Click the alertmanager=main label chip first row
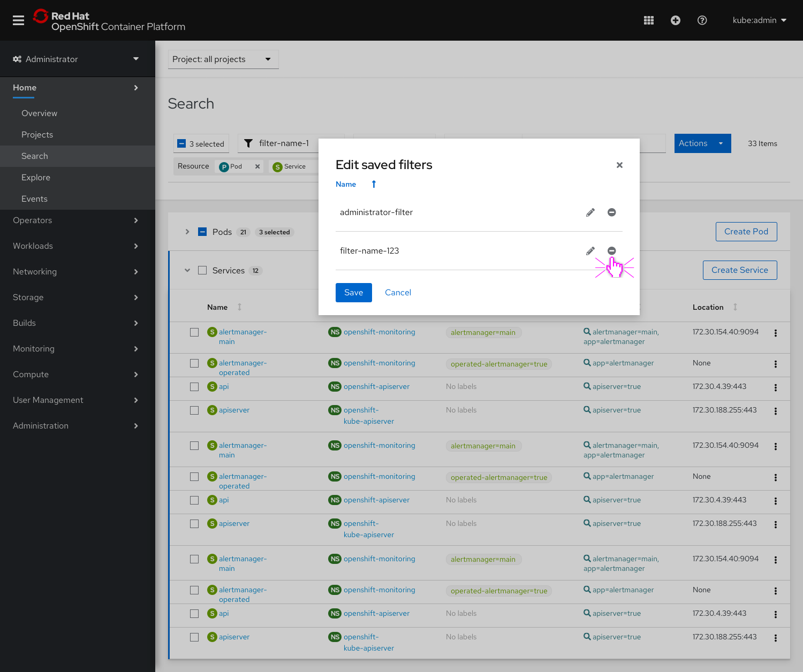Image resolution: width=803 pixels, height=672 pixels. [483, 333]
